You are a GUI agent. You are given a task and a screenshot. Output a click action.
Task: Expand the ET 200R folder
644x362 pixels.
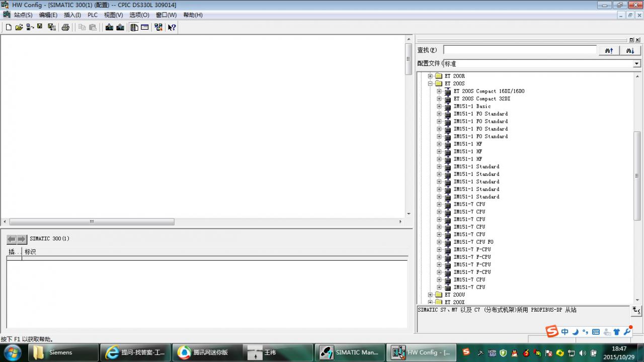tap(430, 76)
